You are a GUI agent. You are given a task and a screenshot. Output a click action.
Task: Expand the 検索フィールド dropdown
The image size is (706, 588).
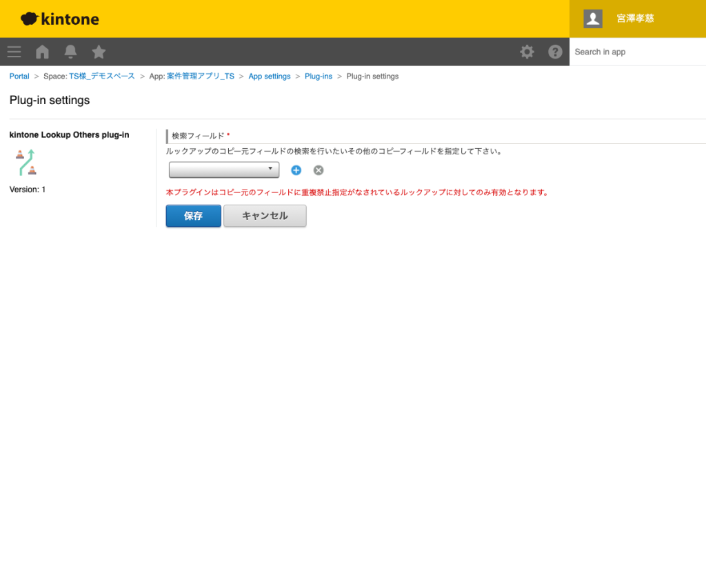(224, 170)
